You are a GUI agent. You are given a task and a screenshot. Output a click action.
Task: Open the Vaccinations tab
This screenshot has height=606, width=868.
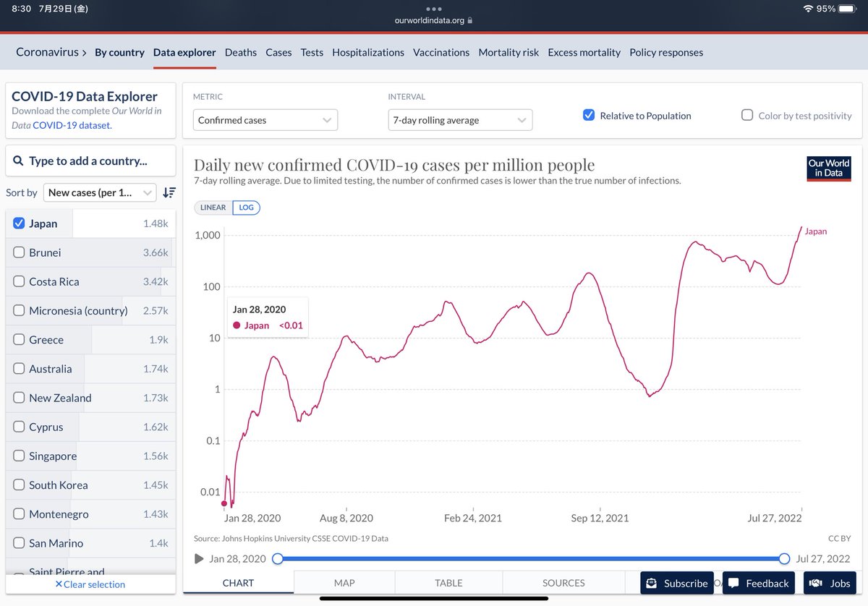441,52
